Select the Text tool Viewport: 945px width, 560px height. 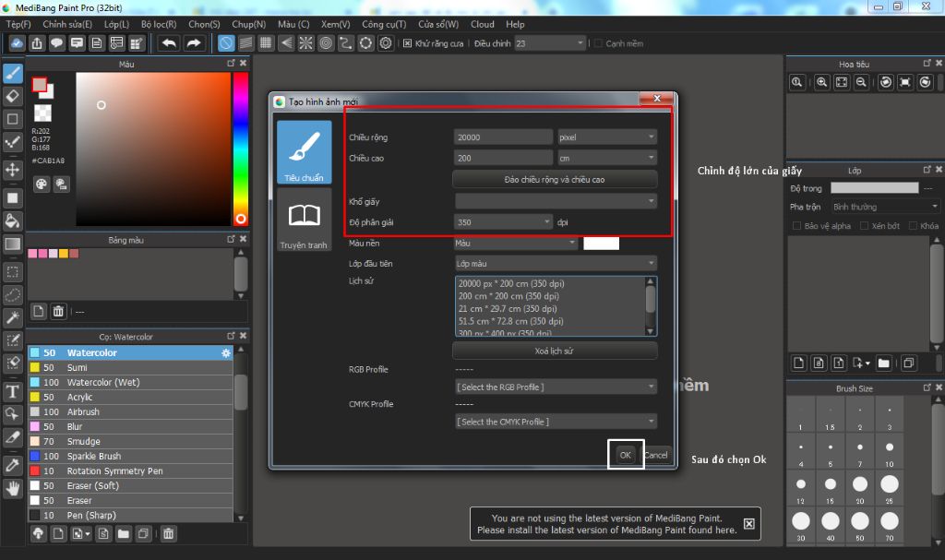click(13, 392)
